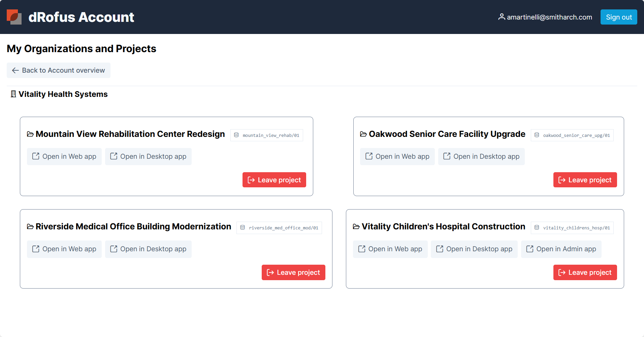Image resolution: width=644 pixels, height=337 pixels.
Task: Open Riverside Medical Office in Web app
Action: (x=64, y=249)
